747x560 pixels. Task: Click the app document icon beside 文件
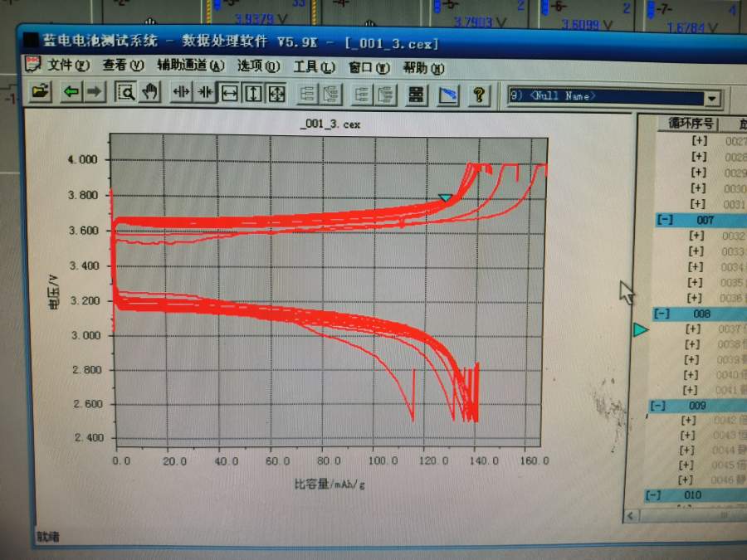33,63
